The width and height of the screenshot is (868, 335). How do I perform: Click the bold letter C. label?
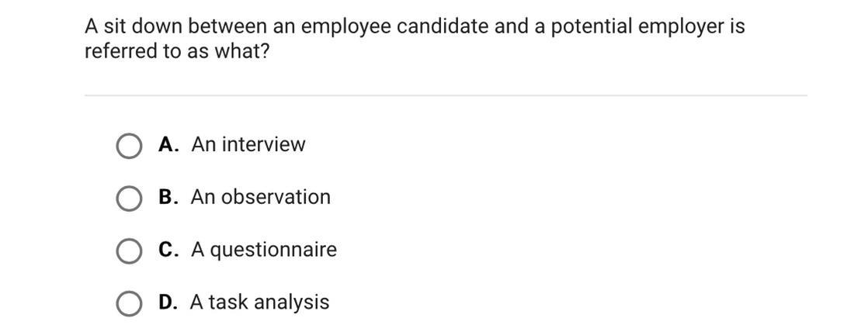coord(168,250)
